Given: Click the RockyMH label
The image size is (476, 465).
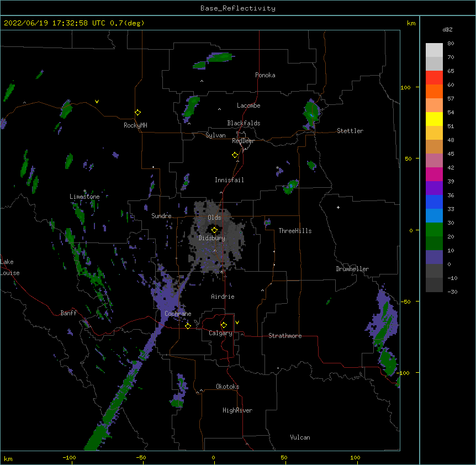Looking at the screenshot, I should click(x=135, y=125).
